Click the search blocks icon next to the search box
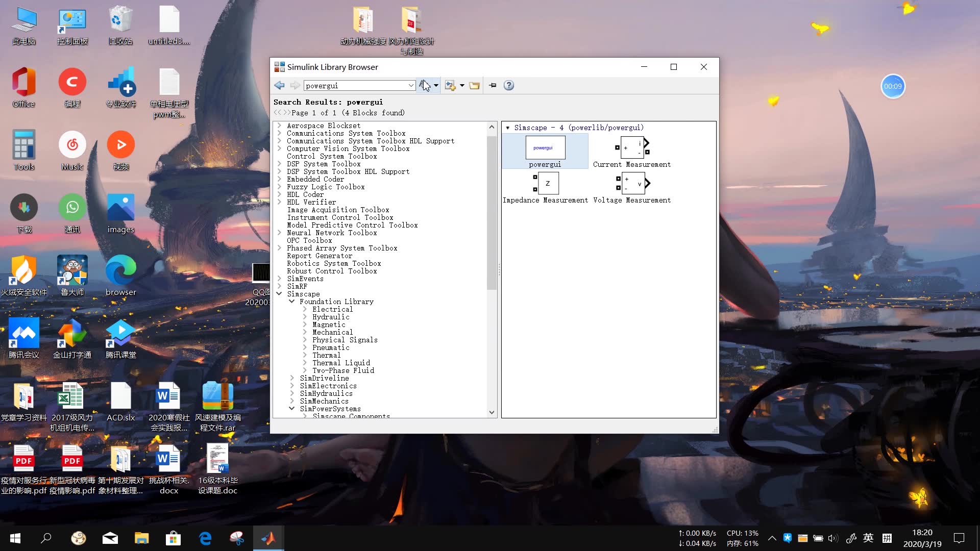The height and width of the screenshot is (551, 980). [x=424, y=86]
